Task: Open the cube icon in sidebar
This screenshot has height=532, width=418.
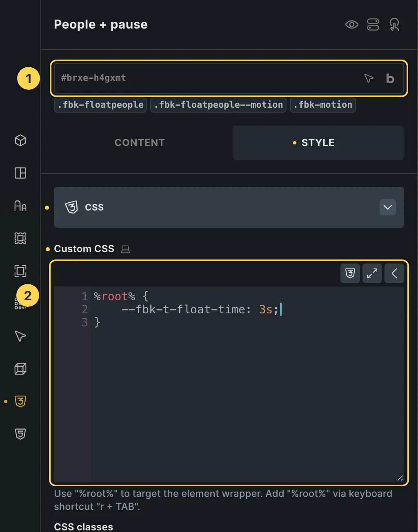Action: click(20, 141)
